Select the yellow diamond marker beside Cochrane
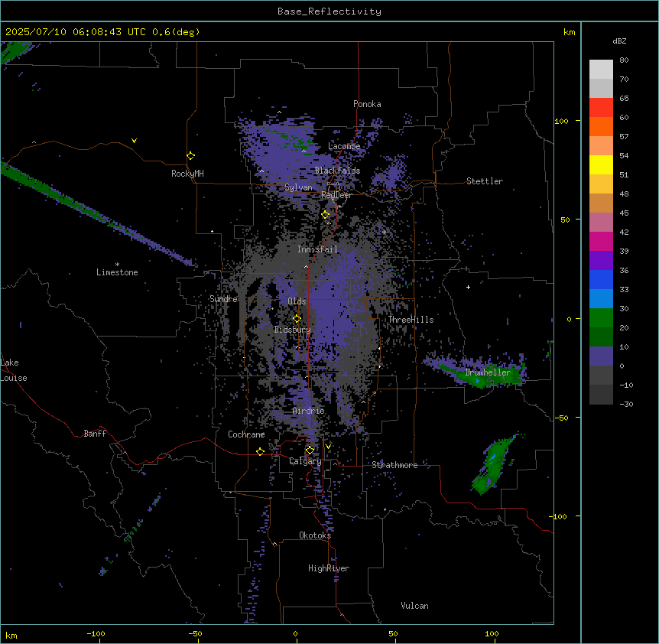659x644 pixels. pos(260,451)
